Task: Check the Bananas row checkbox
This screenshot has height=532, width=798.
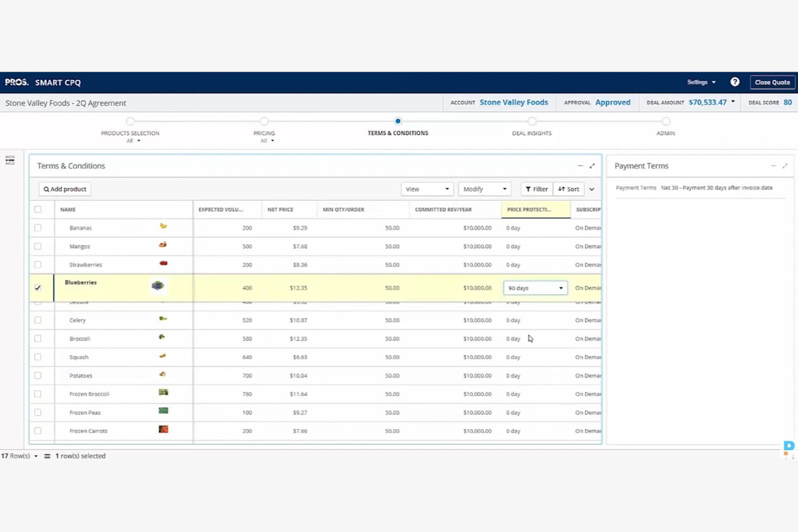Action: point(38,227)
